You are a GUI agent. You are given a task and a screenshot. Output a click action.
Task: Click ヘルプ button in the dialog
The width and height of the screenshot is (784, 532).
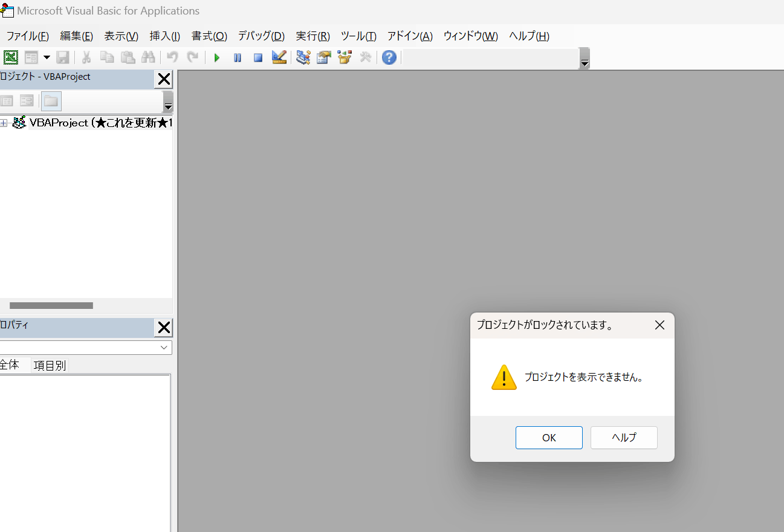click(x=624, y=438)
